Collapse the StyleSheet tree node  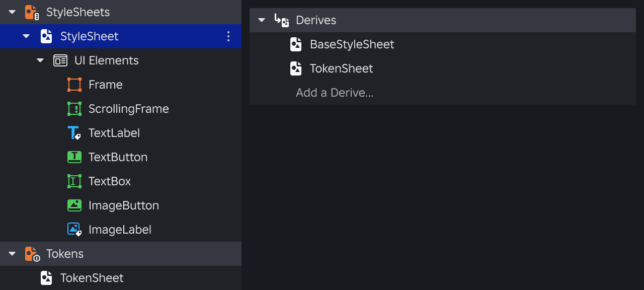click(26, 36)
